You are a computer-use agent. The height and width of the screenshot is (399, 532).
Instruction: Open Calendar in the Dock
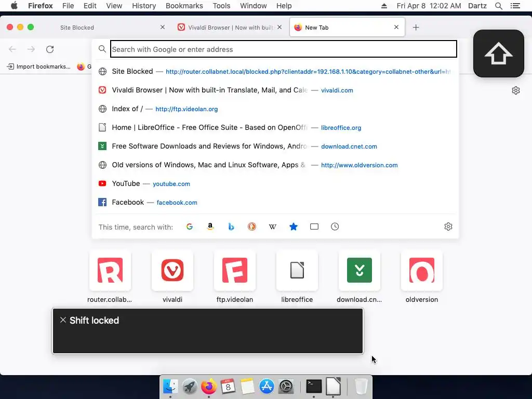pyautogui.click(x=228, y=387)
